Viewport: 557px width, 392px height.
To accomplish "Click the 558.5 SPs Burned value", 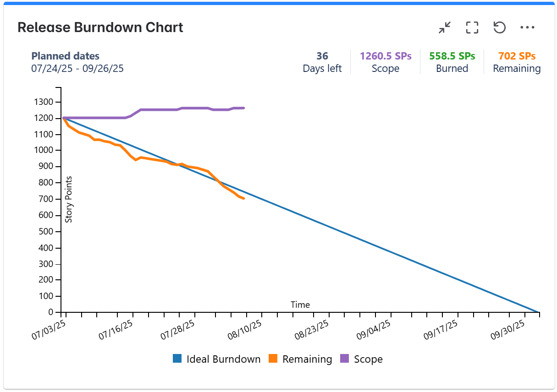I will (x=452, y=56).
